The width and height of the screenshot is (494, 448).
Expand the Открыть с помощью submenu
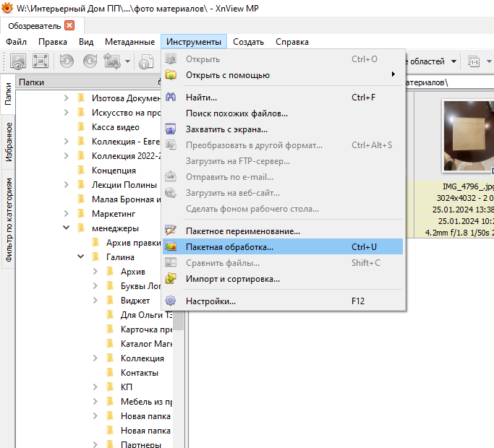coord(393,74)
